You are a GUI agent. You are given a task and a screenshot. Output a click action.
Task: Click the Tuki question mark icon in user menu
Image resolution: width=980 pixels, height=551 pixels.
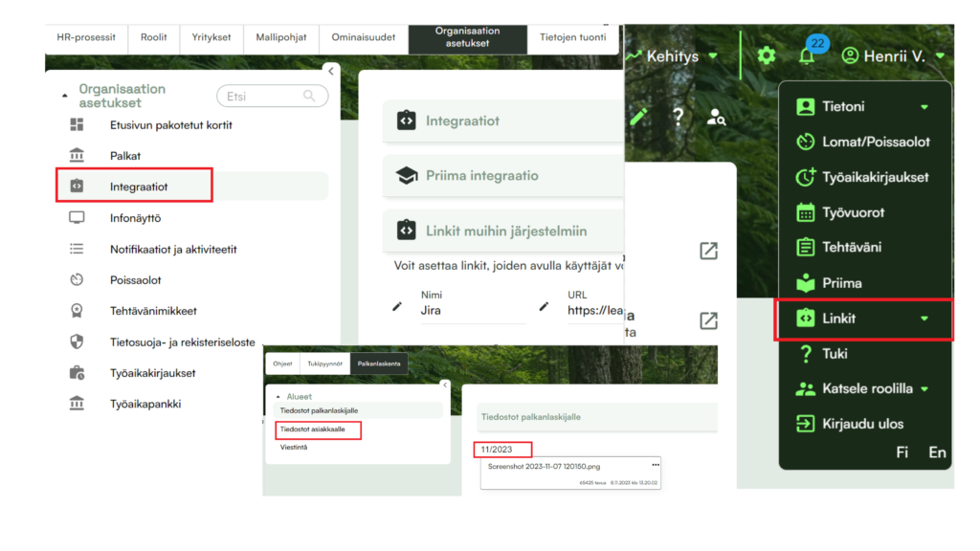tap(806, 354)
